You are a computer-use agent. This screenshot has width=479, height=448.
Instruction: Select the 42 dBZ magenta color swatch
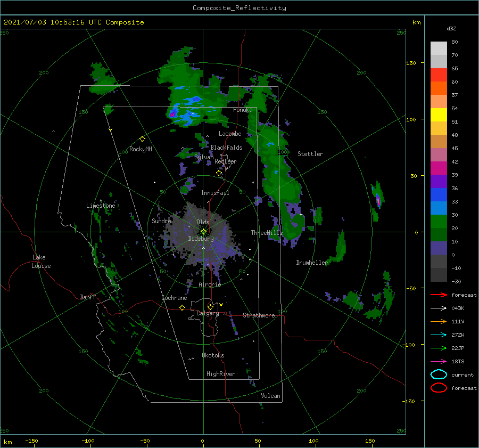pos(439,168)
